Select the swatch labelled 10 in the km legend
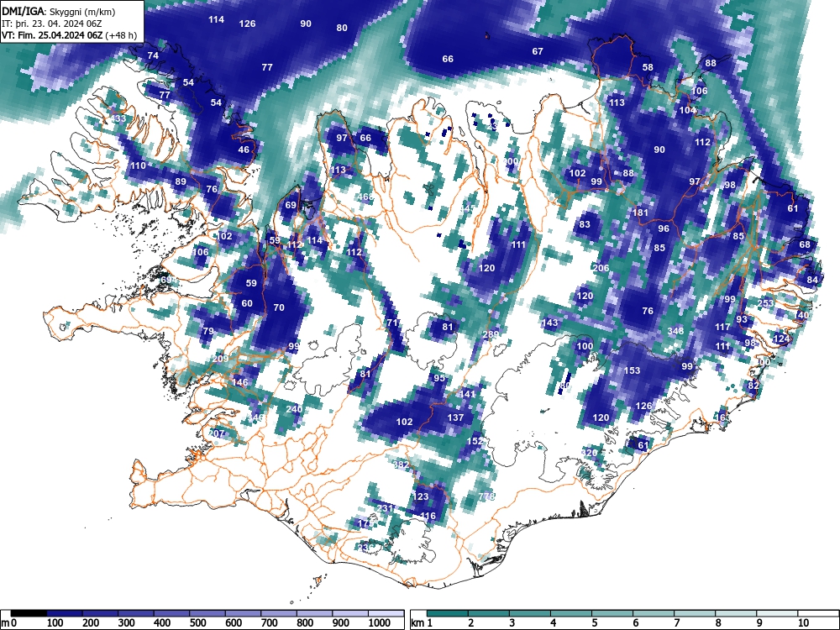Viewport: 840px width, 630px height. [818, 613]
